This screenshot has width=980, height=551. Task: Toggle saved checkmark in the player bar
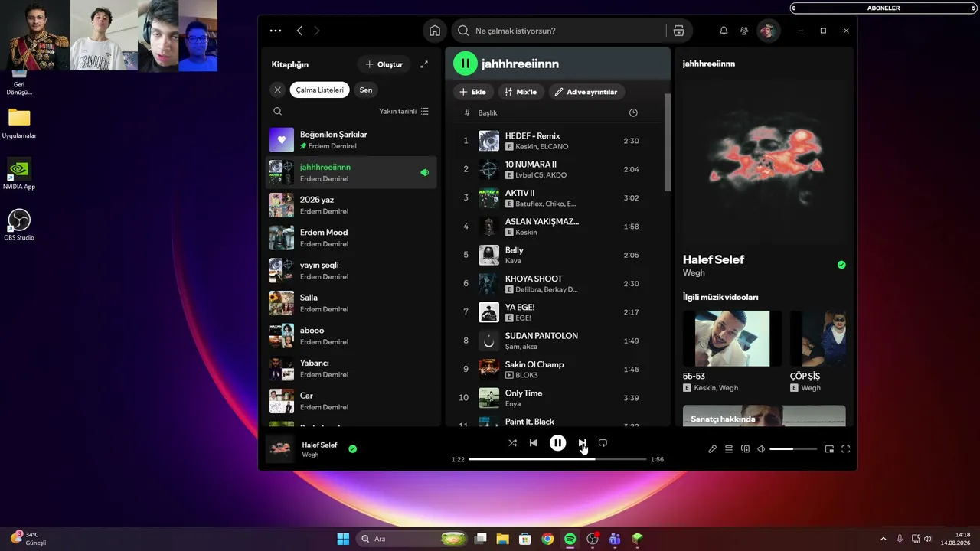click(352, 449)
